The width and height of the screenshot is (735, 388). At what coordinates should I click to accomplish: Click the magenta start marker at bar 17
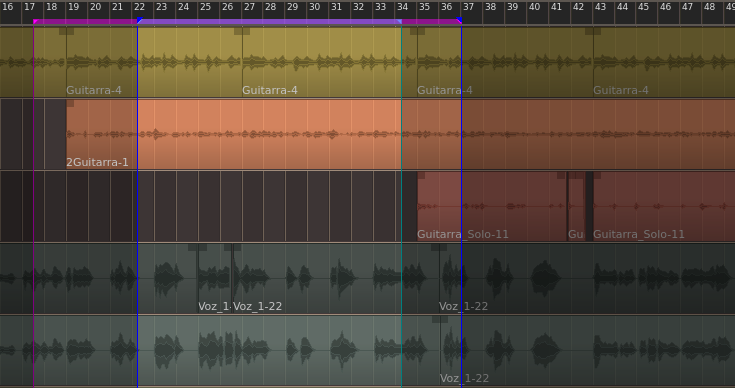click(35, 21)
